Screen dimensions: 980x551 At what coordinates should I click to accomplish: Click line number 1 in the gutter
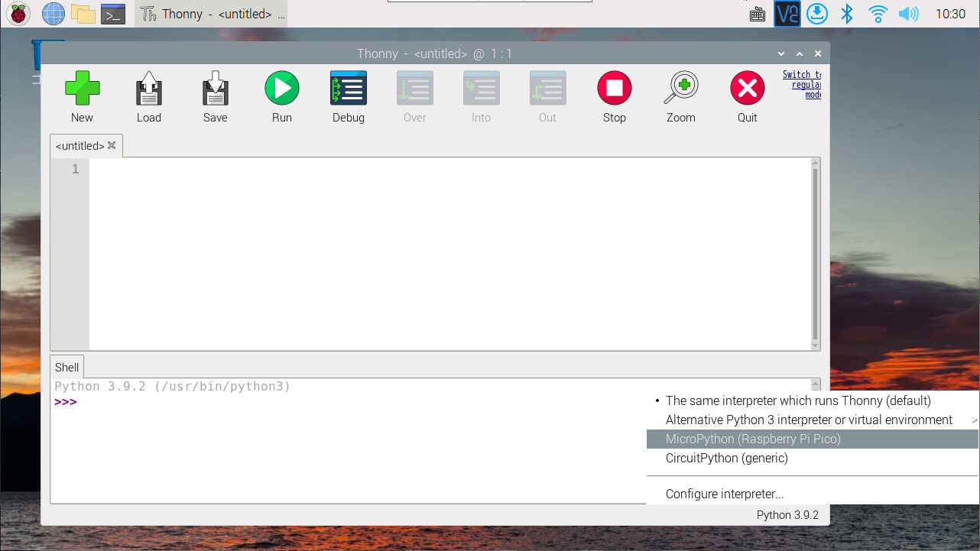tap(75, 169)
